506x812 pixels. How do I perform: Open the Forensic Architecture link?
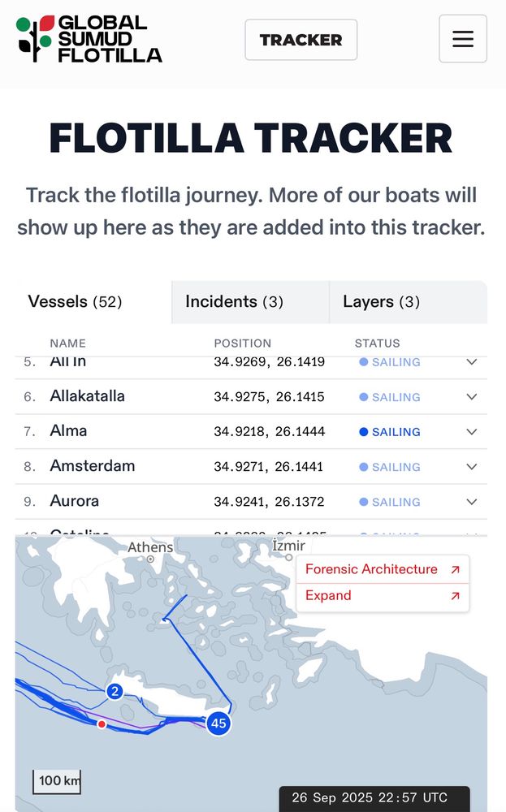[x=370, y=568]
